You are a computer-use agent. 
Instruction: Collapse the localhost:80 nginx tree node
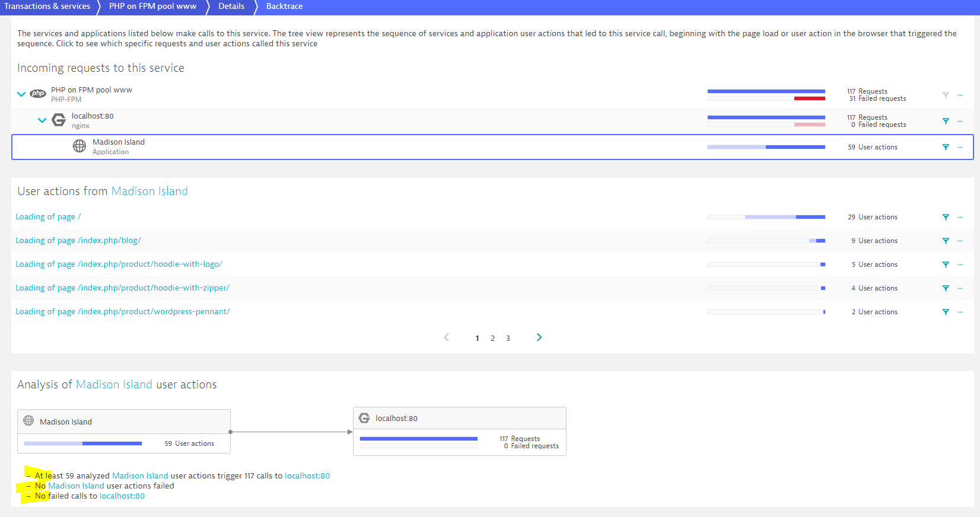pyautogui.click(x=42, y=120)
